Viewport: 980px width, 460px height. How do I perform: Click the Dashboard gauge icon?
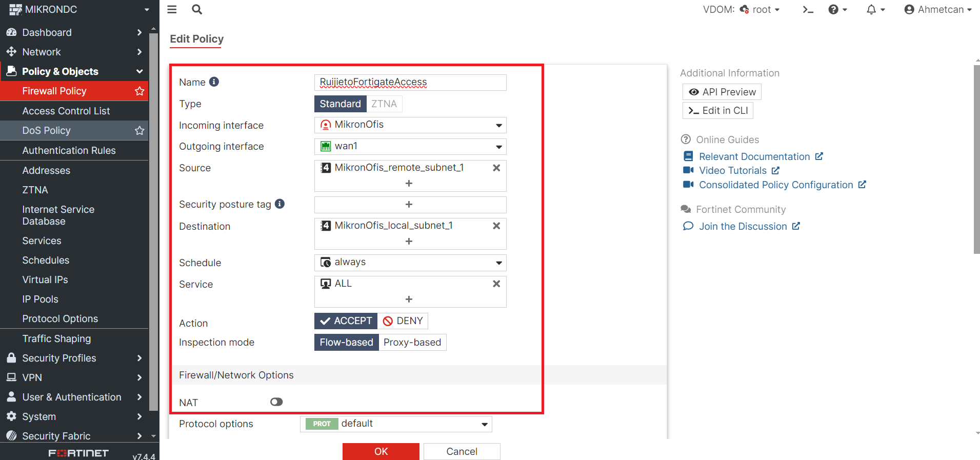click(11, 32)
